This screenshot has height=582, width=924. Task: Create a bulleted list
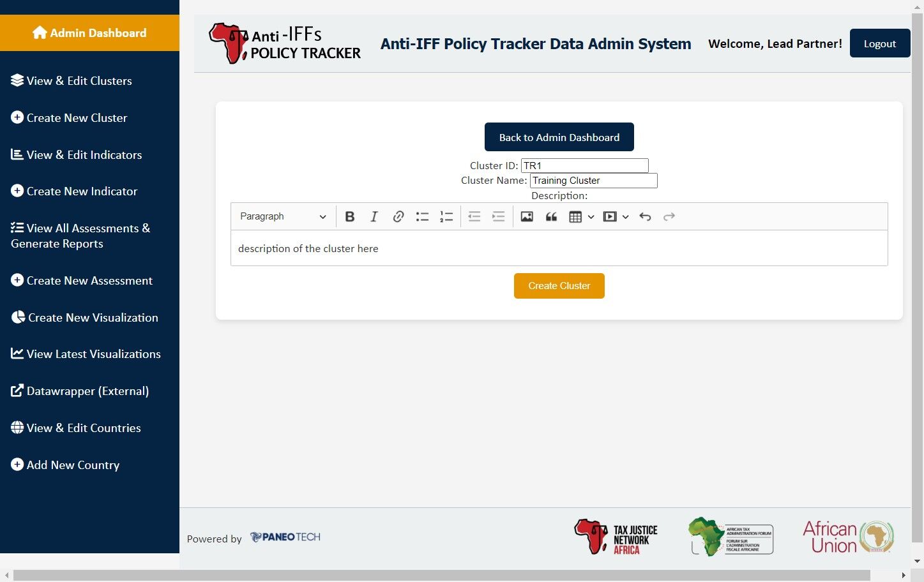(422, 216)
